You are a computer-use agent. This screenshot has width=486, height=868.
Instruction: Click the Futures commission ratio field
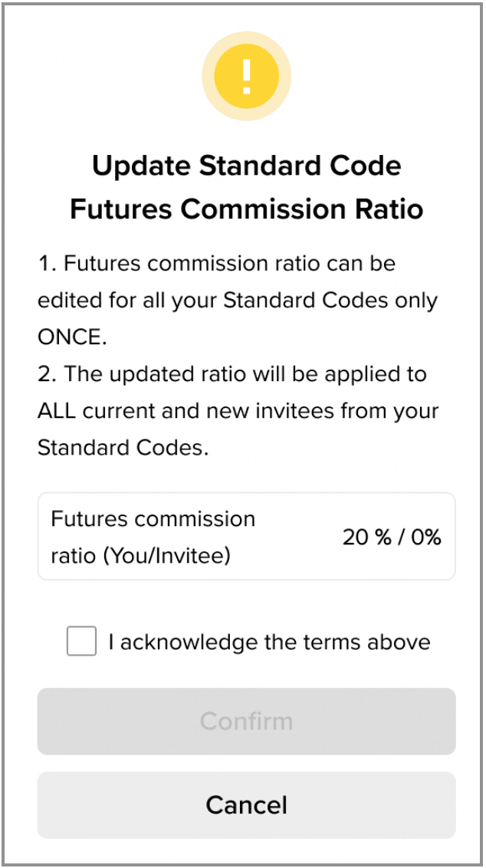tap(246, 536)
